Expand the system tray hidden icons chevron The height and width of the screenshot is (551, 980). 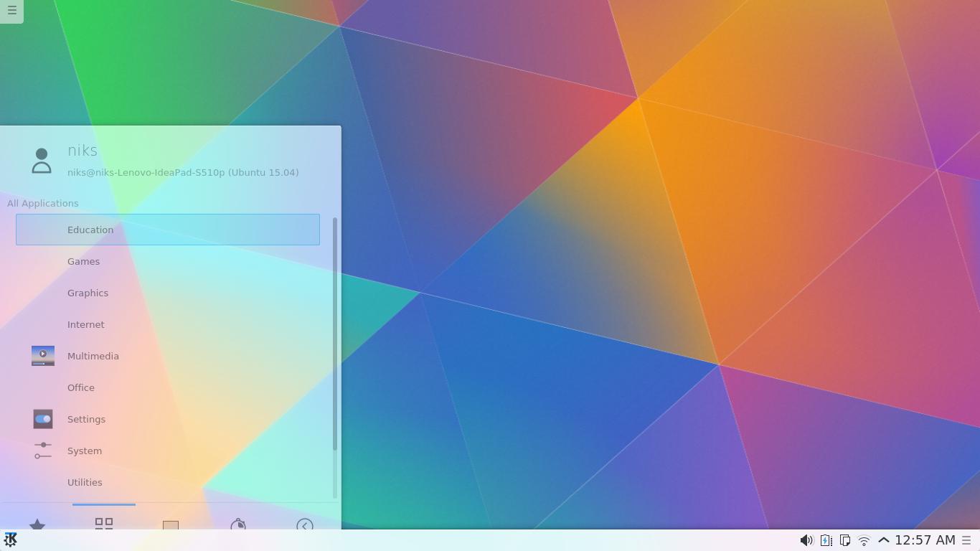tap(883, 540)
